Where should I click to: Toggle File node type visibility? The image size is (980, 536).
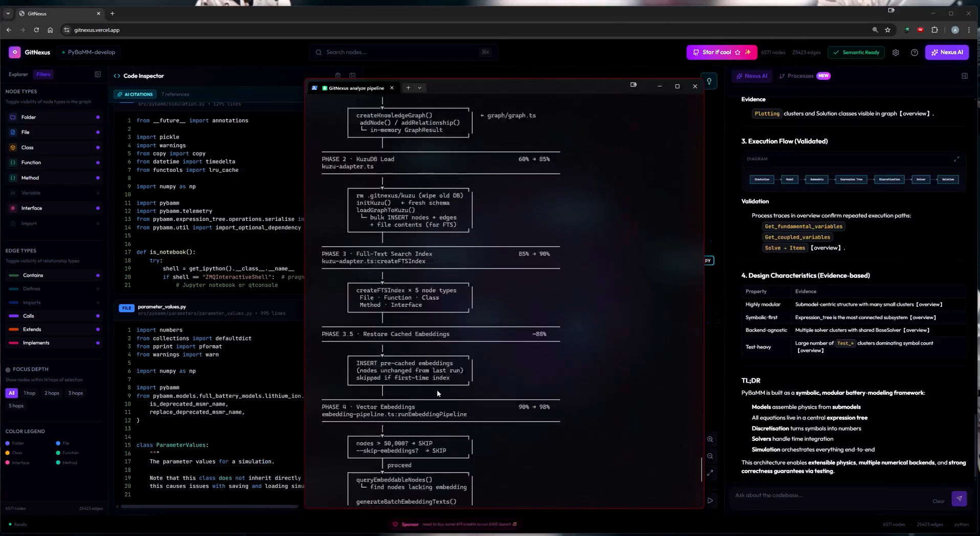[54, 132]
